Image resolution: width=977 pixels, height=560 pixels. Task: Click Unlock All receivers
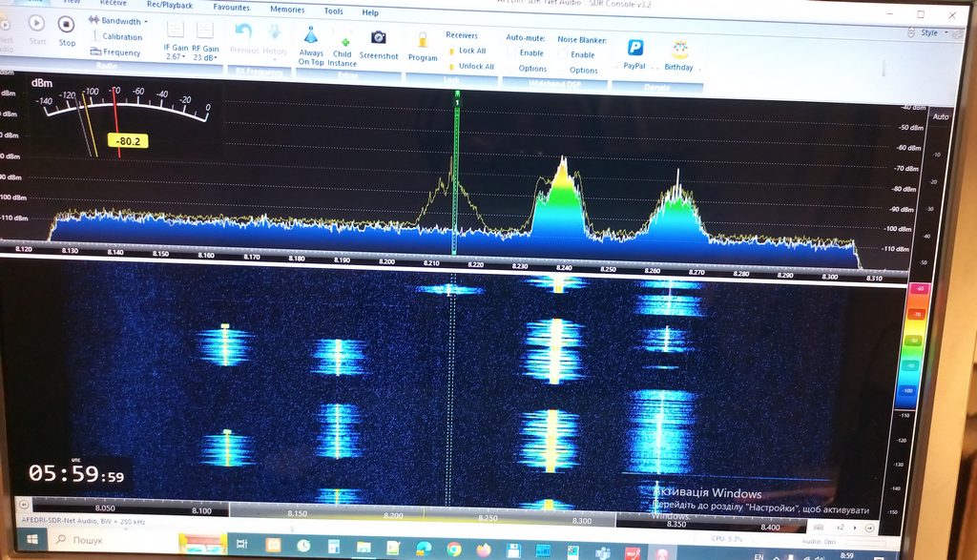(475, 66)
